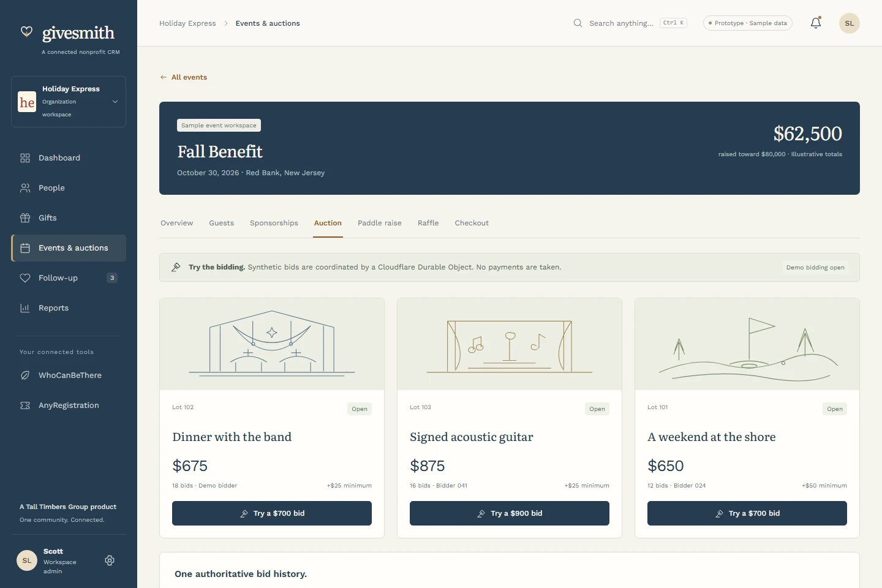Click the SL avatar in top bar
882x588 pixels.
pyautogui.click(x=850, y=23)
